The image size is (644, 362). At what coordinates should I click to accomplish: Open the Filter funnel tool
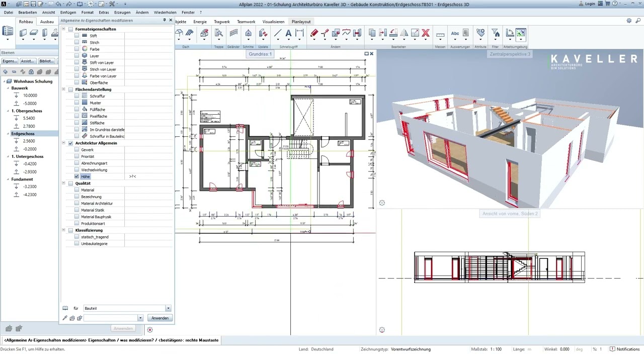[495, 33]
